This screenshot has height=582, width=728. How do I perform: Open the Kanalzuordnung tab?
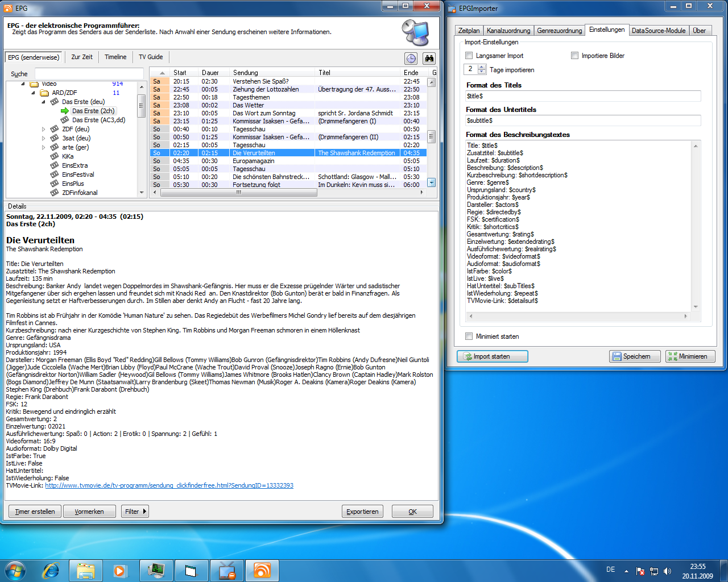(508, 31)
